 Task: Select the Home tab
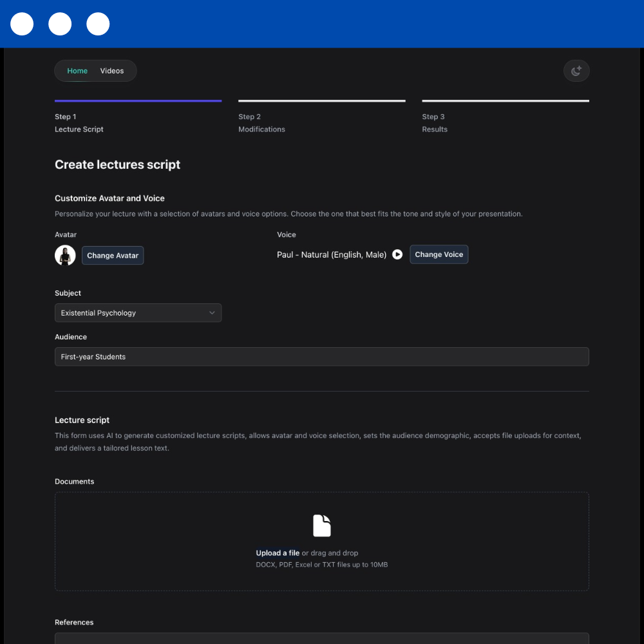point(77,70)
